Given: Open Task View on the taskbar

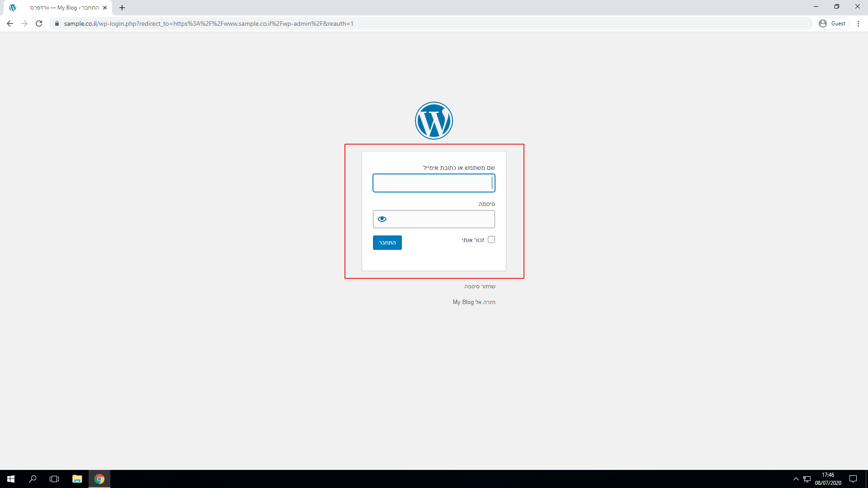Looking at the screenshot, I should click(54, 479).
